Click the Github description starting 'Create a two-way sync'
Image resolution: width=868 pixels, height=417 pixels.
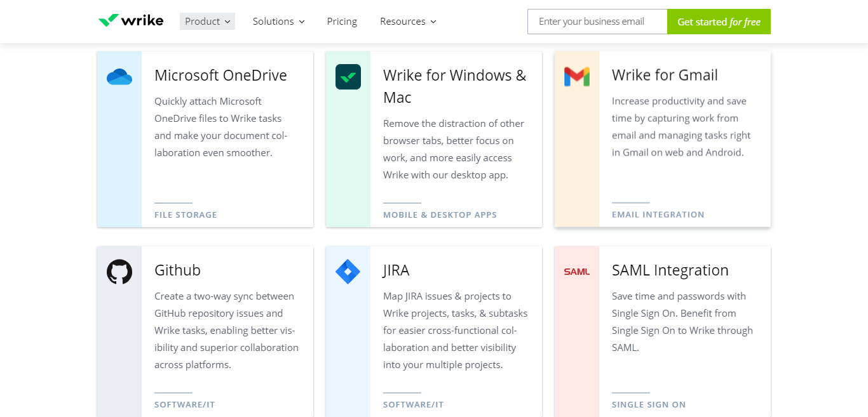click(226, 330)
